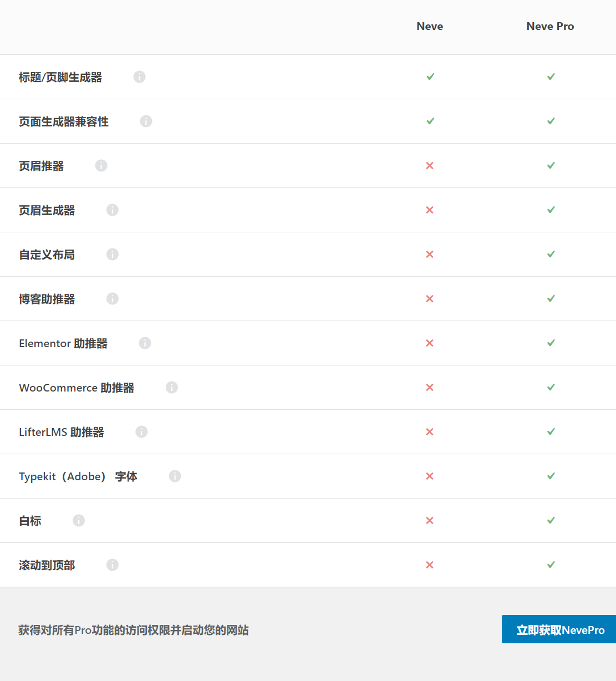Click info icon next to 标题/页脚生成器

coord(139,77)
